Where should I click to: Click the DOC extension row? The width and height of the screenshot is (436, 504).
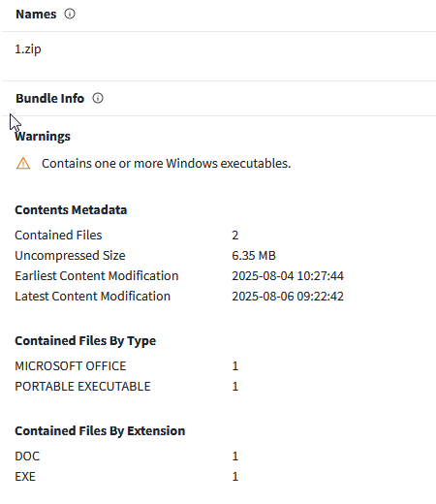(x=127, y=457)
